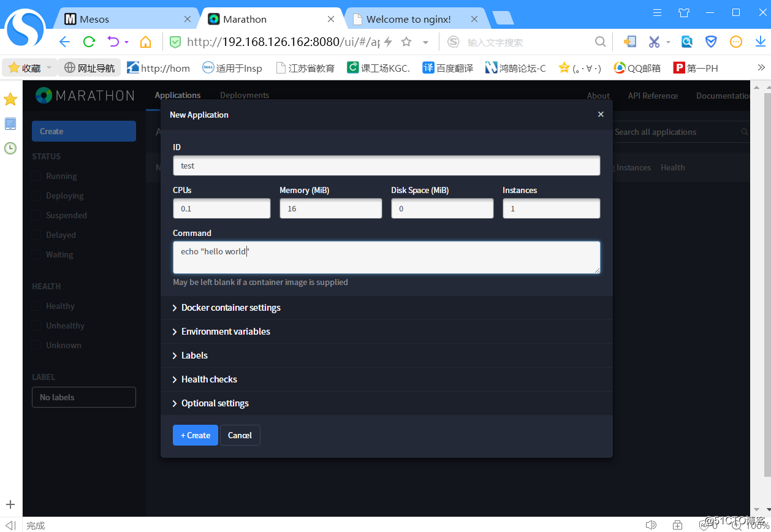Image resolution: width=771 pixels, height=532 pixels.
Task: Click the + Create button in dialog
Action: (x=196, y=435)
